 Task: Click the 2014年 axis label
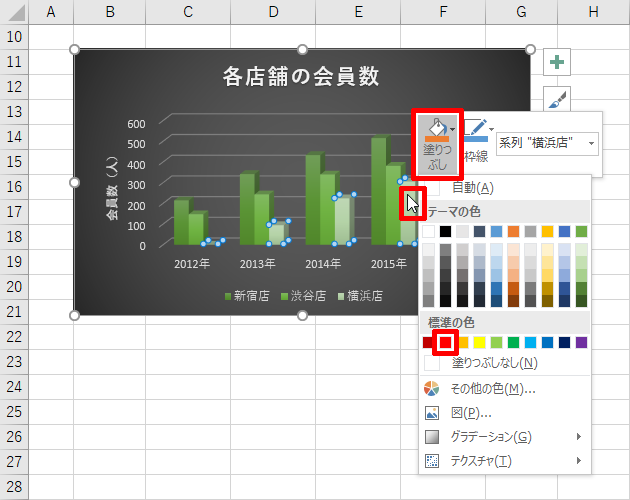coord(323,264)
